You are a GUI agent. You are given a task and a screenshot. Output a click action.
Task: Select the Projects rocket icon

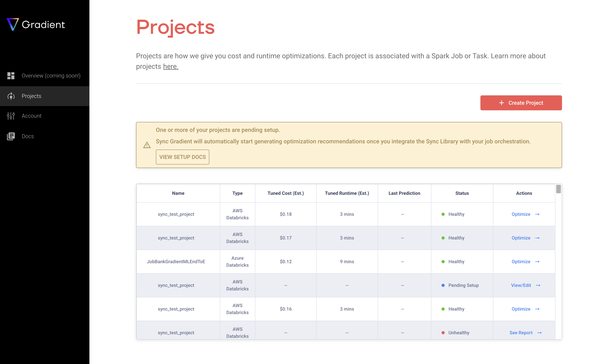pyautogui.click(x=11, y=96)
